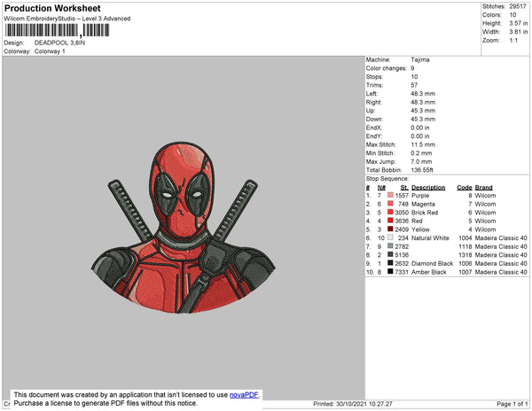Click the 'N#' column header
The width and height of the screenshot is (532, 411).
(x=381, y=188)
